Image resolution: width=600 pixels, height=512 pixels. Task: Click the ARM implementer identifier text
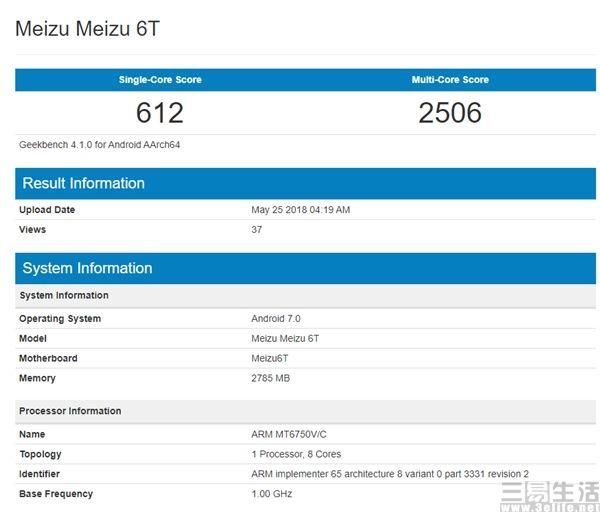(390, 474)
